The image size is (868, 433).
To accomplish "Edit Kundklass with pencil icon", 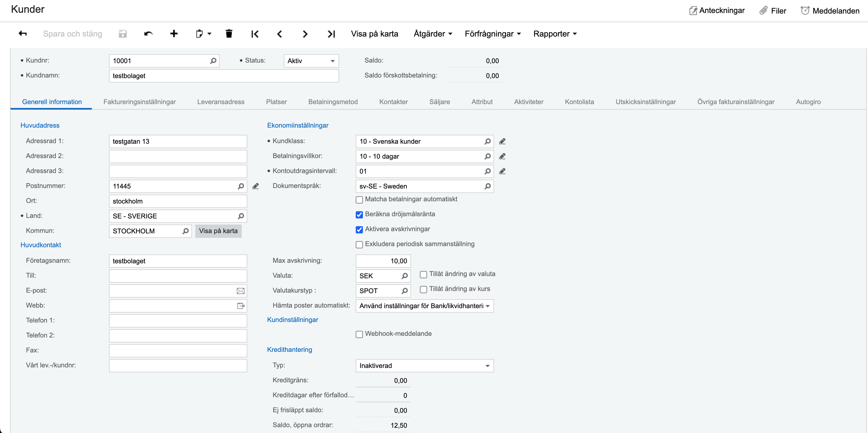I will click(502, 141).
